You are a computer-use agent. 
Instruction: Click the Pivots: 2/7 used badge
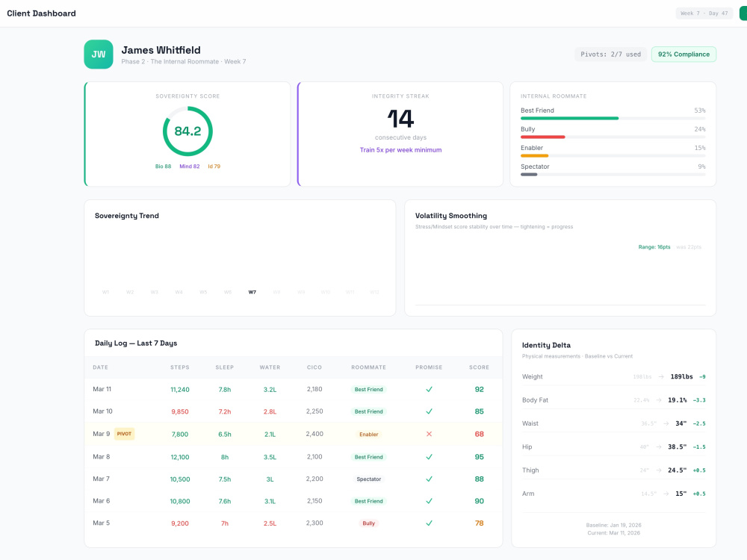[610, 55]
